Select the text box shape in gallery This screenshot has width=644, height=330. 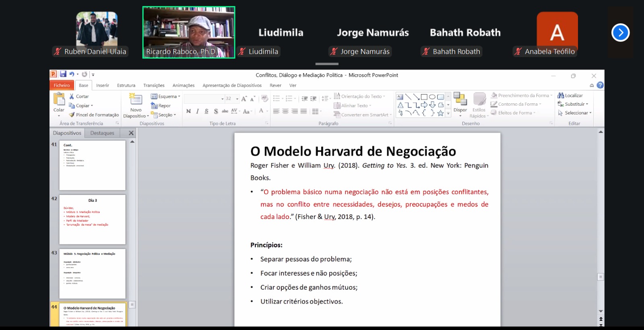point(400,97)
